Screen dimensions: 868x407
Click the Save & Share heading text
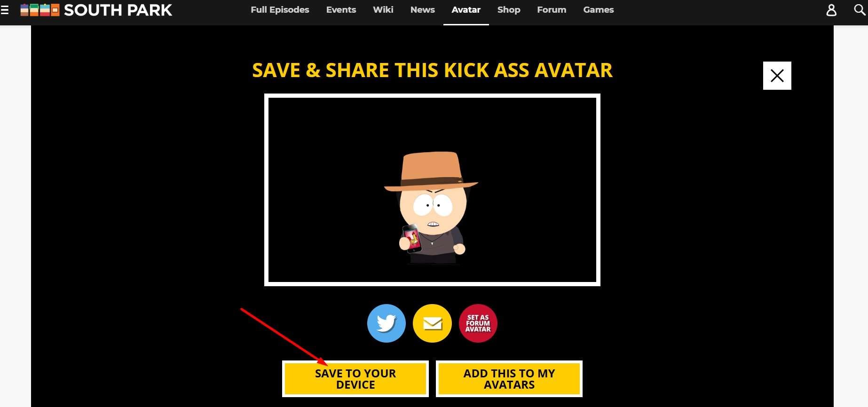(432, 70)
